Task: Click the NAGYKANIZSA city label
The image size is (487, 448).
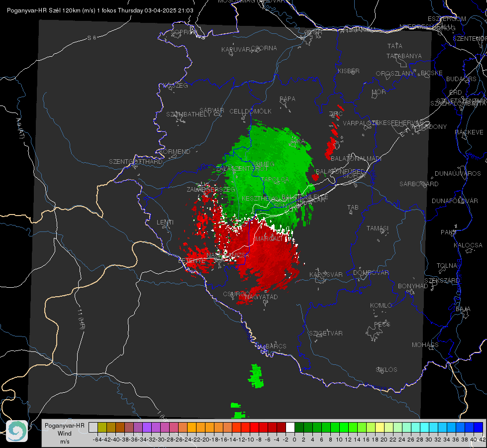Action: (x=228, y=255)
